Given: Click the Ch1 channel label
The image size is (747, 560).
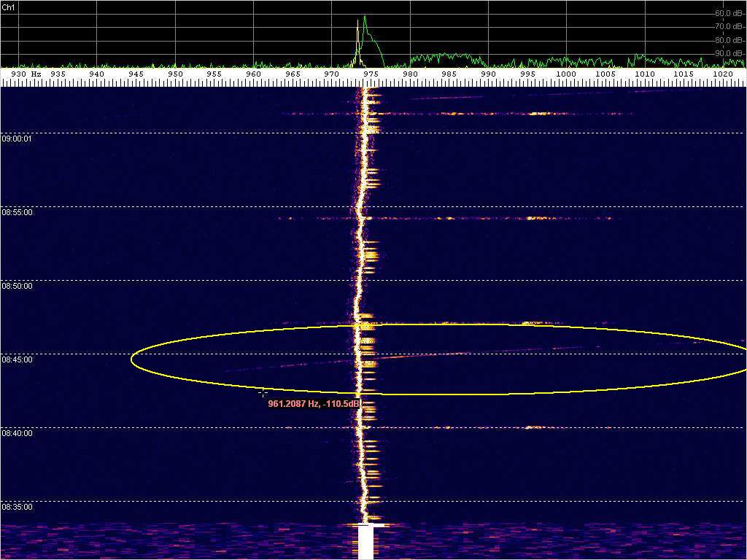Looking at the screenshot, I should click(9, 7).
